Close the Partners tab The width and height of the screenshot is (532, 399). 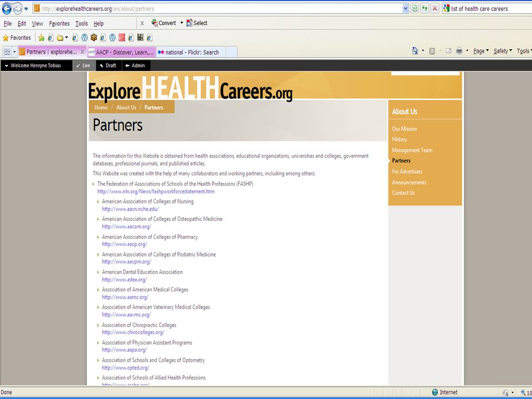[82, 52]
